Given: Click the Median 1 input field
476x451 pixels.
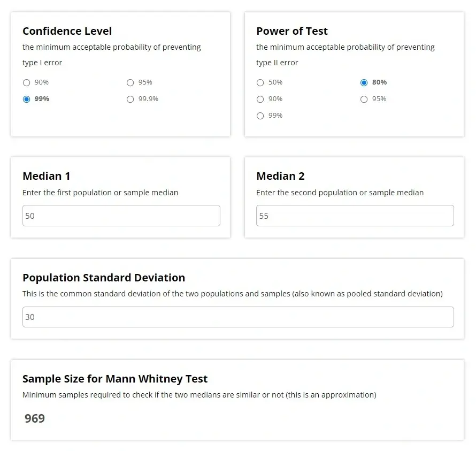Looking at the screenshot, I should pos(121,216).
